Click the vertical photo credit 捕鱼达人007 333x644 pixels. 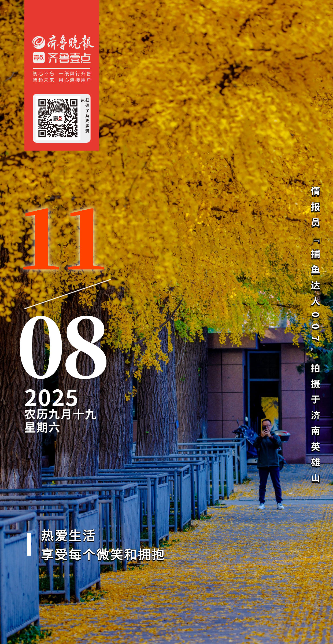coord(316,294)
